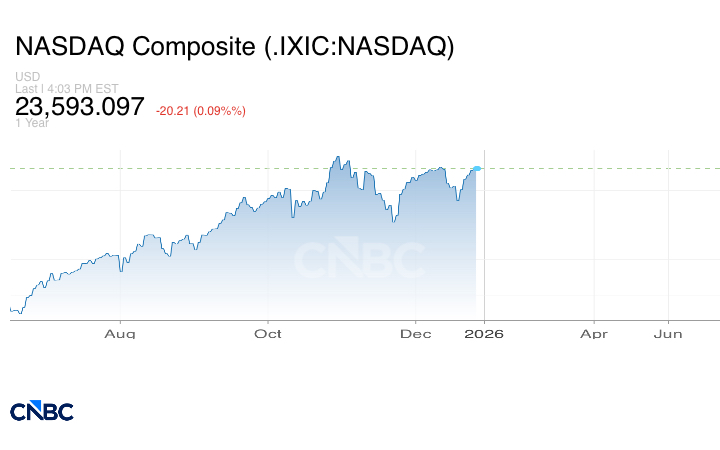Screen dimensions: 720x450
Task: Click the CNBC logo in the bottom-left corner
Action: pyautogui.click(x=41, y=411)
